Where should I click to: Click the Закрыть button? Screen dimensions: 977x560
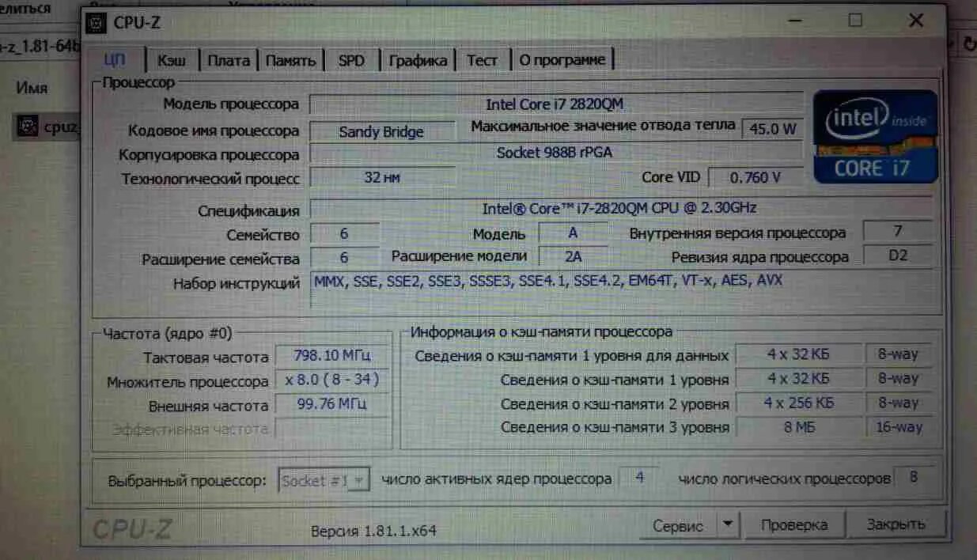898,524
